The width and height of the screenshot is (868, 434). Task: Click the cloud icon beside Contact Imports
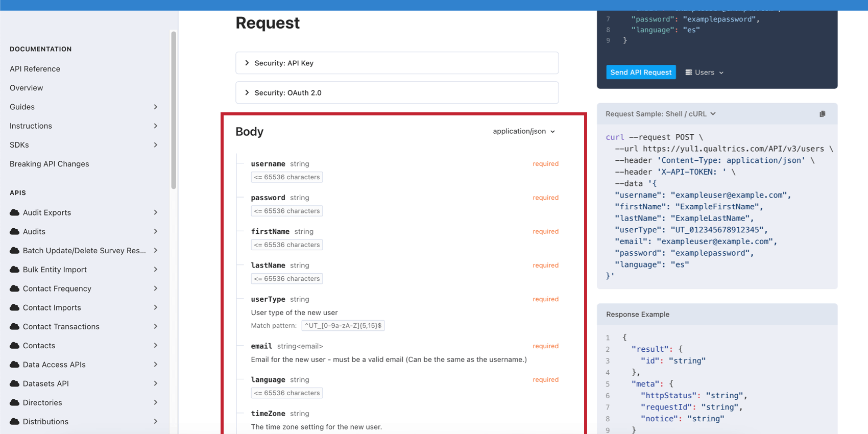15,307
